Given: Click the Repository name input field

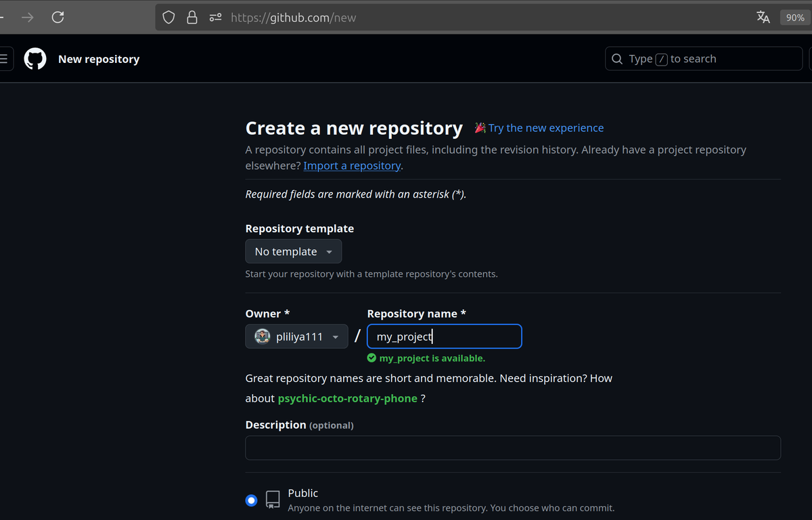Looking at the screenshot, I should 445,337.
